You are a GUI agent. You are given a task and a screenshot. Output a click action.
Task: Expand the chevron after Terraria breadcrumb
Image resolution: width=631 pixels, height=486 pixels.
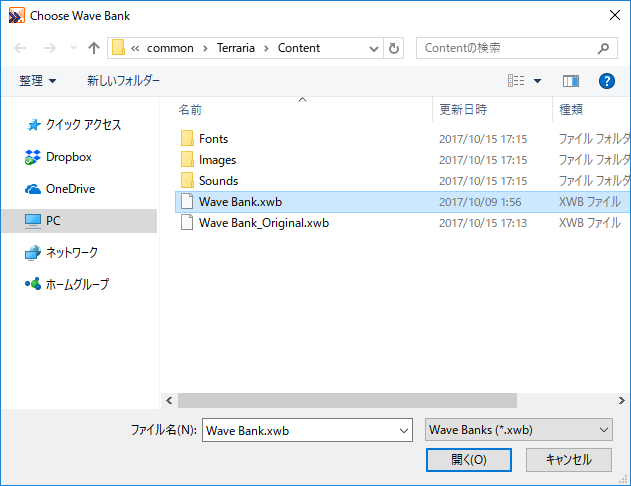tap(266, 48)
